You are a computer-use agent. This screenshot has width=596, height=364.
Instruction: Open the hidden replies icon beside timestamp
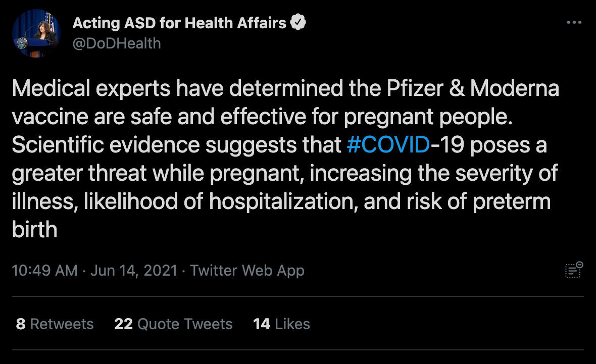tap(574, 270)
